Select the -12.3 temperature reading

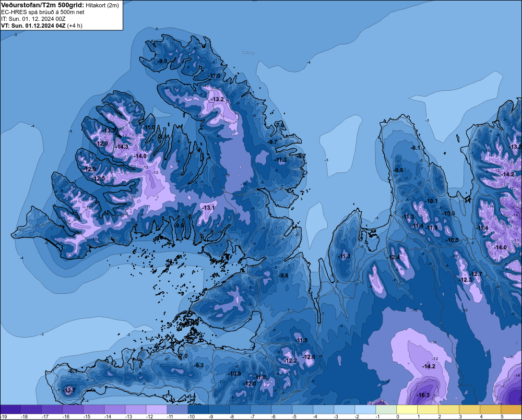coord(465,280)
